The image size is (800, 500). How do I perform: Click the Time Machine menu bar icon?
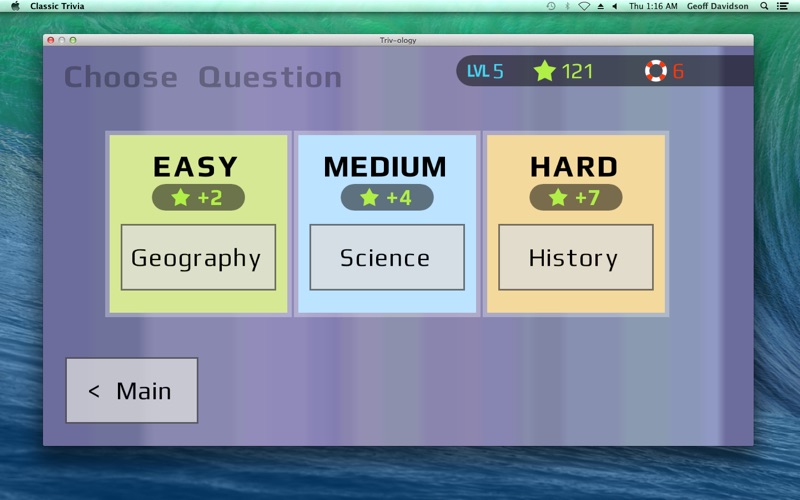coord(550,6)
